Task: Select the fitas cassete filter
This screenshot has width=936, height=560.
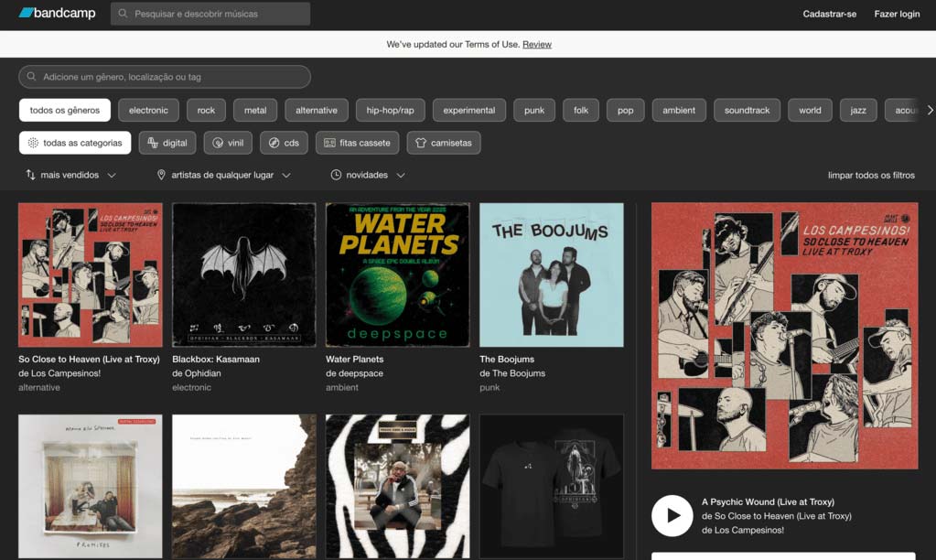Action: click(358, 143)
